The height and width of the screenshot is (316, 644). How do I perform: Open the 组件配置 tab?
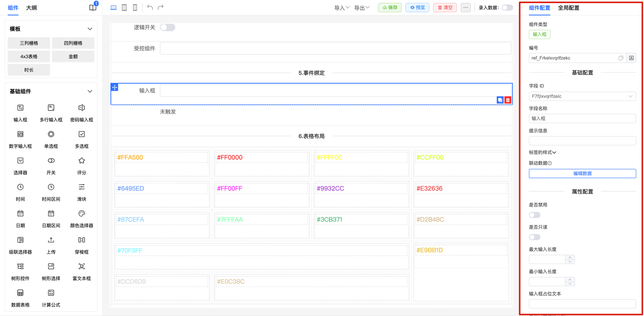click(x=539, y=8)
